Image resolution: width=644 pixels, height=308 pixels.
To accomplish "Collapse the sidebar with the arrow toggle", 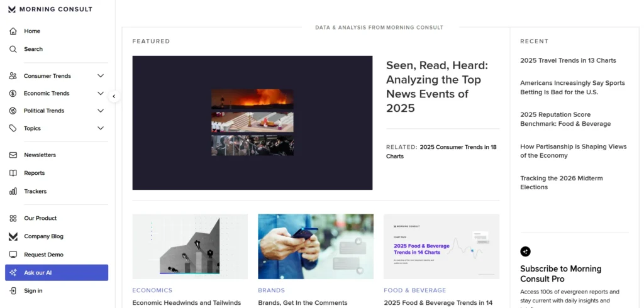I will (x=114, y=96).
